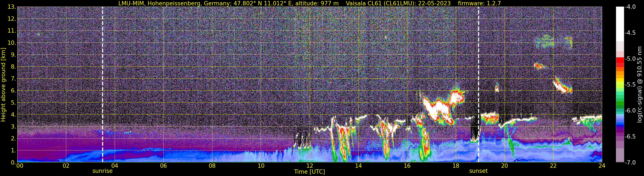This screenshot has width=644, height=176.
Task: Click the 'Height above ground [km]' axis label
Action: [x=3, y=85]
